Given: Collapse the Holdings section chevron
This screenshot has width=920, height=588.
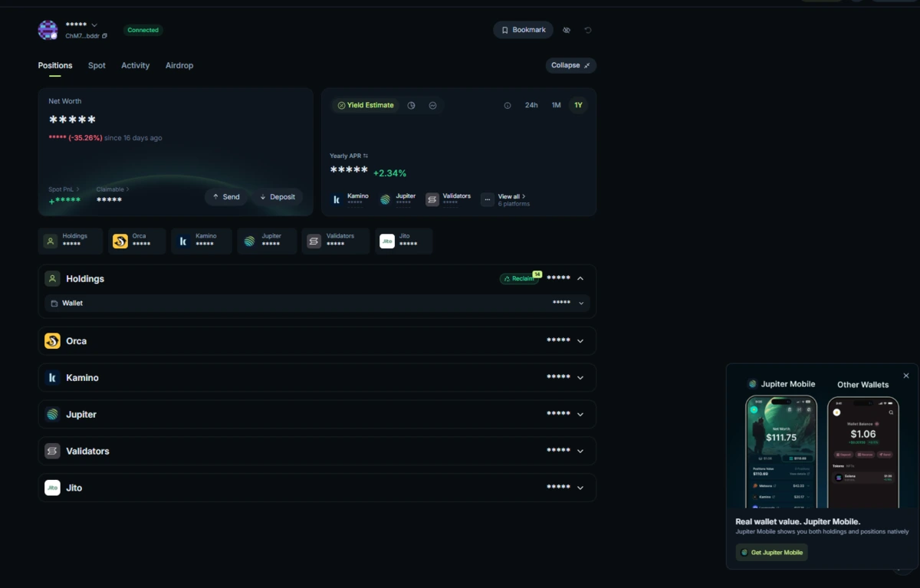Looking at the screenshot, I should pos(580,278).
